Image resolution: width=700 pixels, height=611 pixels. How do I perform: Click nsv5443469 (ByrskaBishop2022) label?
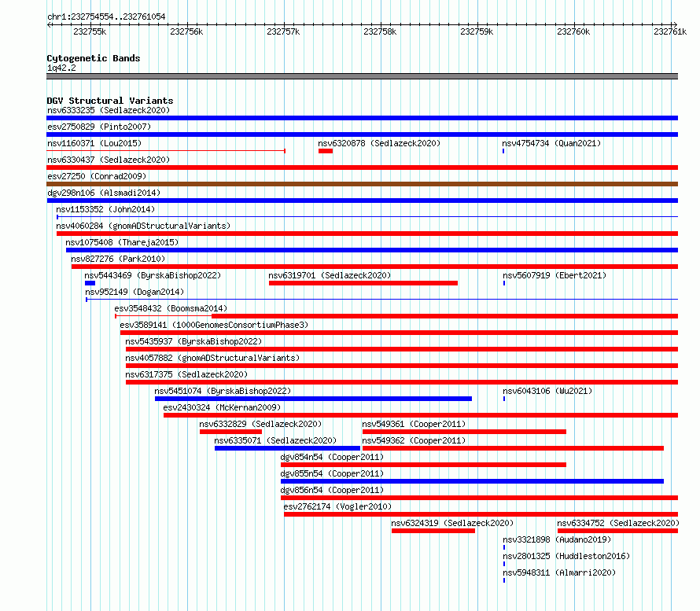[153, 275]
